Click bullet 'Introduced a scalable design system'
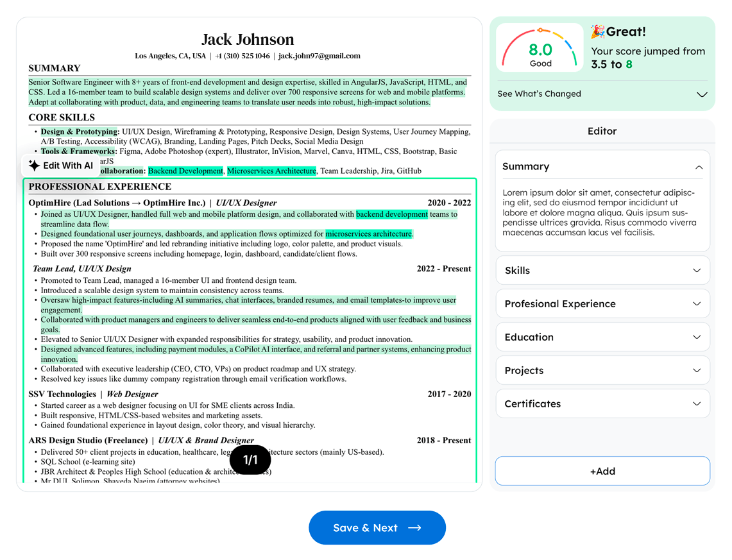 coord(162,291)
